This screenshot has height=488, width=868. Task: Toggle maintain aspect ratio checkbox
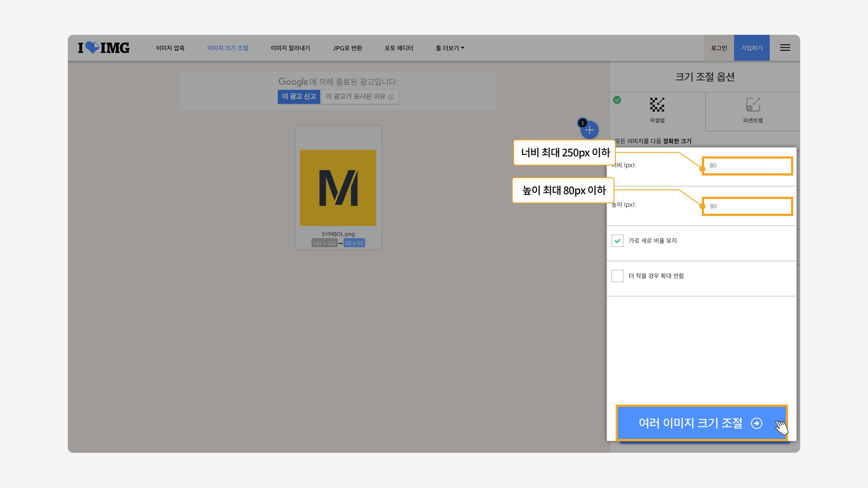click(x=617, y=241)
